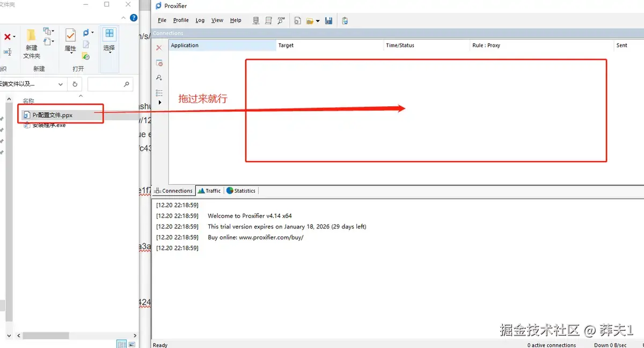Click '0 active connections' in the status bar
This screenshot has height=348, width=644.
552,345
